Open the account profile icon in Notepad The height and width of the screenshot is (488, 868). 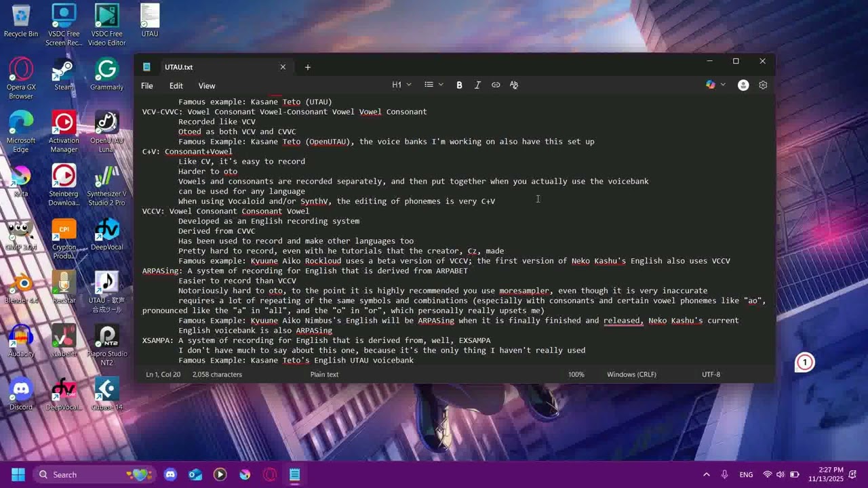(743, 85)
